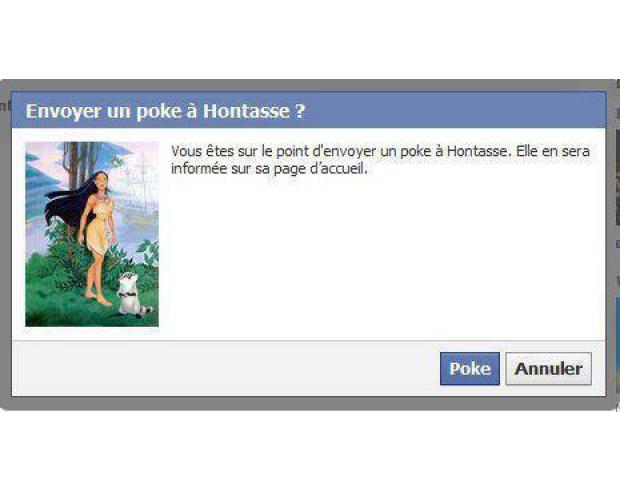Click the partially hidden page at right edge

618,237
